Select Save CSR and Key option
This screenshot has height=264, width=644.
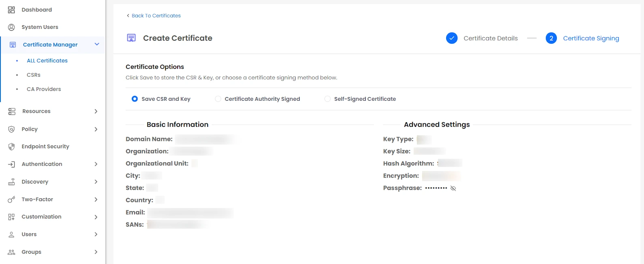click(134, 99)
